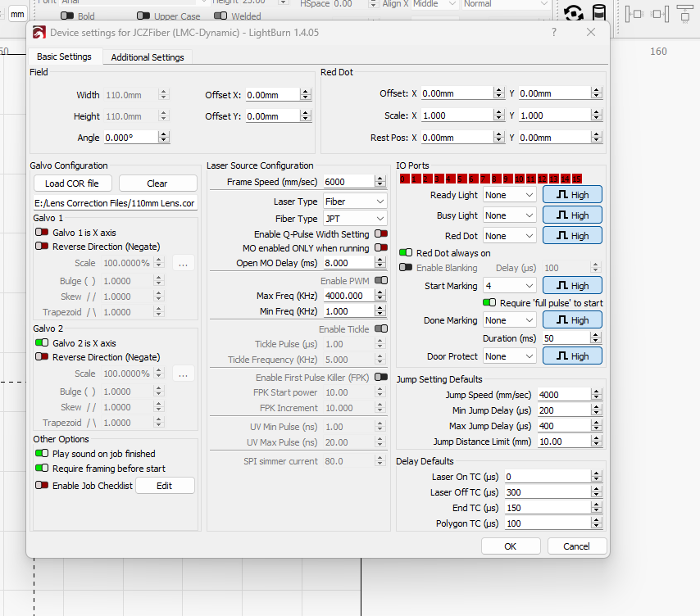Click the help question mark in title bar
This screenshot has width=700, height=616.
coord(553,32)
